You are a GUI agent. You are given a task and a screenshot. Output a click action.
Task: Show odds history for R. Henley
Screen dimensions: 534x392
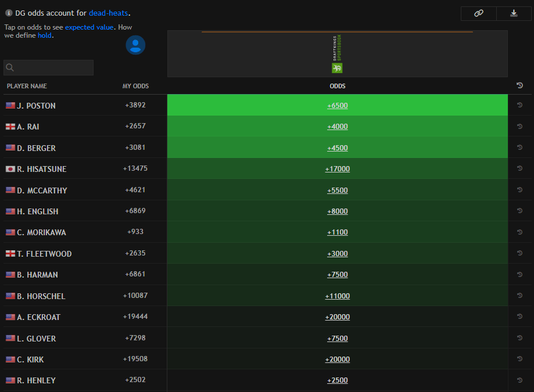(x=519, y=380)
